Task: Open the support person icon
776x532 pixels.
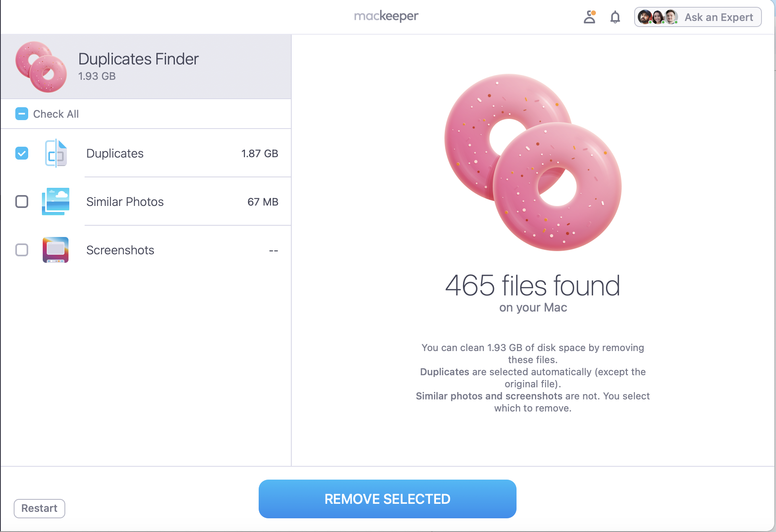Action: pos(590,17)
